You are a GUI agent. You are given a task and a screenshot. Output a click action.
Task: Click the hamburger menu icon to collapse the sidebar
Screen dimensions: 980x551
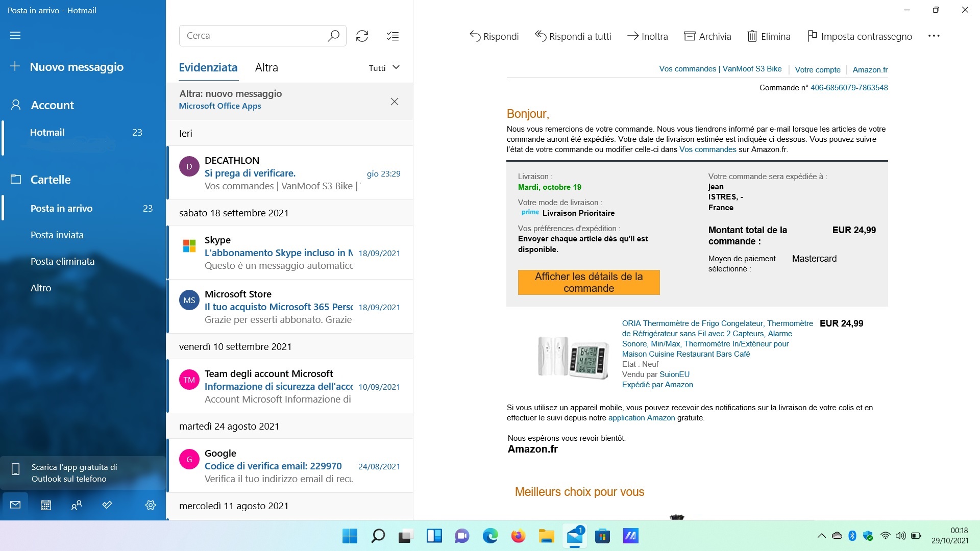coord(15,36)
